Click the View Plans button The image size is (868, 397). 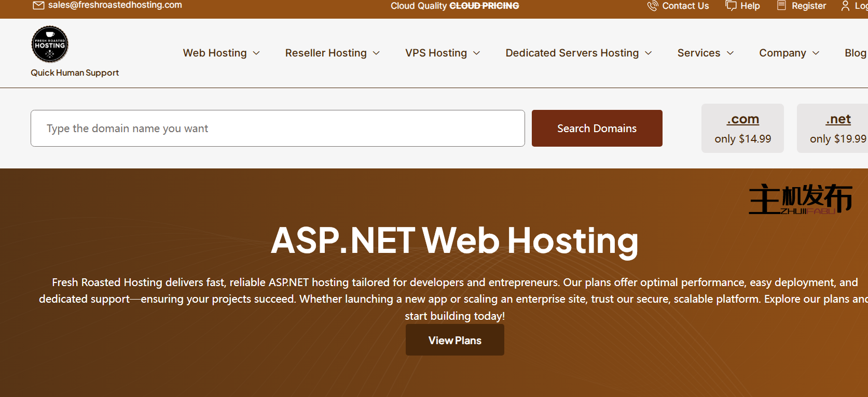point(454,340)
